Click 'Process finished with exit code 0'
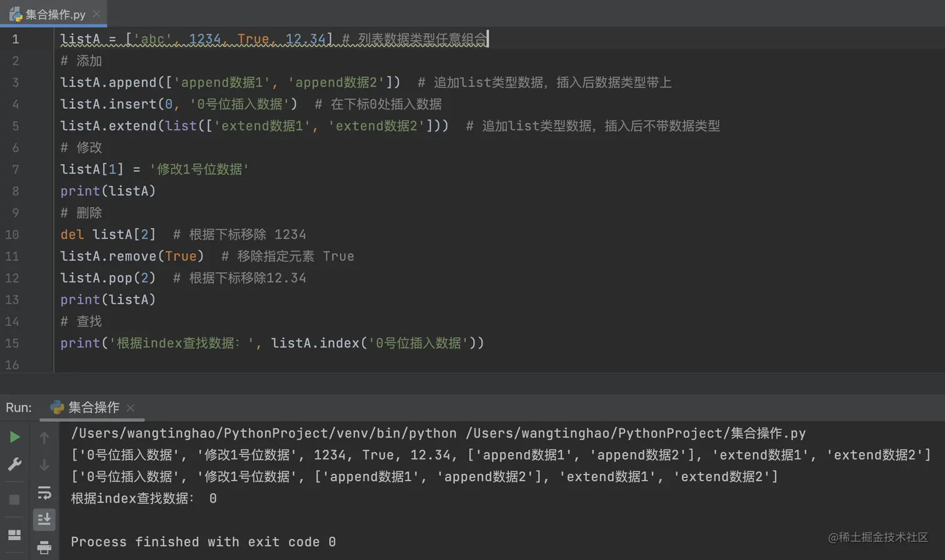Viewport: 945px width, 560px height. pyautogui.click(x=203, y=542)
